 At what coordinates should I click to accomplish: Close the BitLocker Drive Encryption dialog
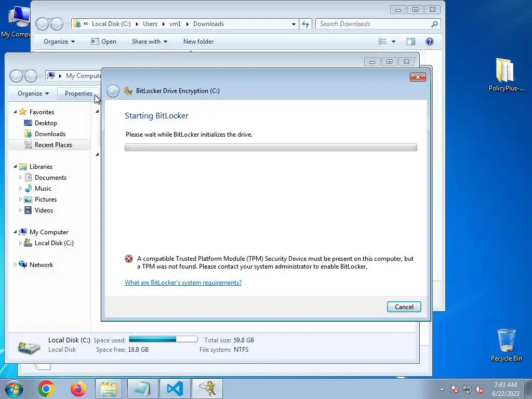(x=418, y=77)
